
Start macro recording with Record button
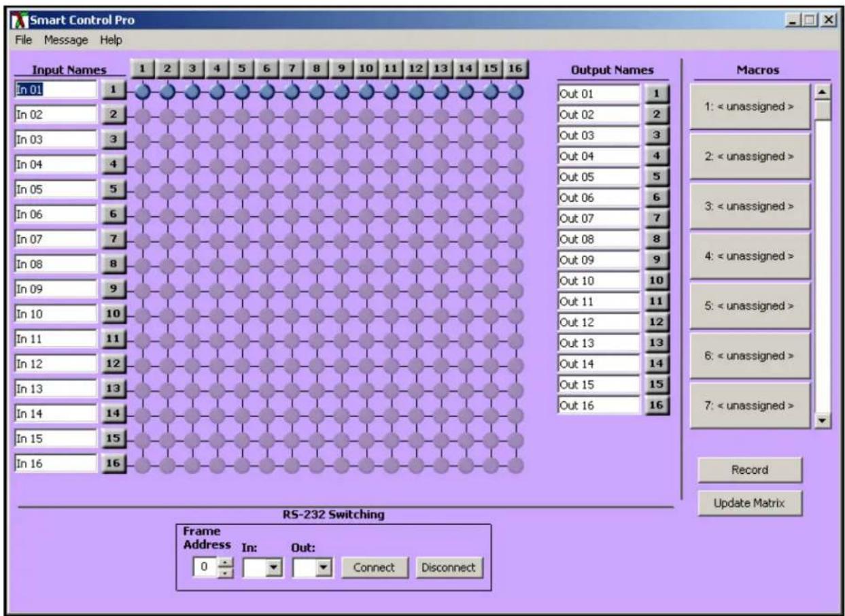pos(750,470)
